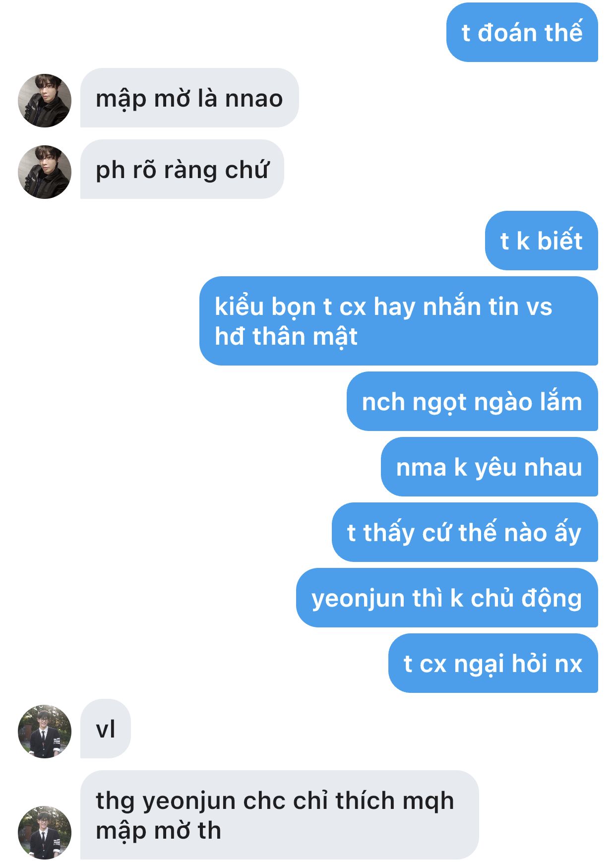616x862 pixels.
Task: Tap avatar beside "mập mờ là nnao"
Action: pos(45,101)
